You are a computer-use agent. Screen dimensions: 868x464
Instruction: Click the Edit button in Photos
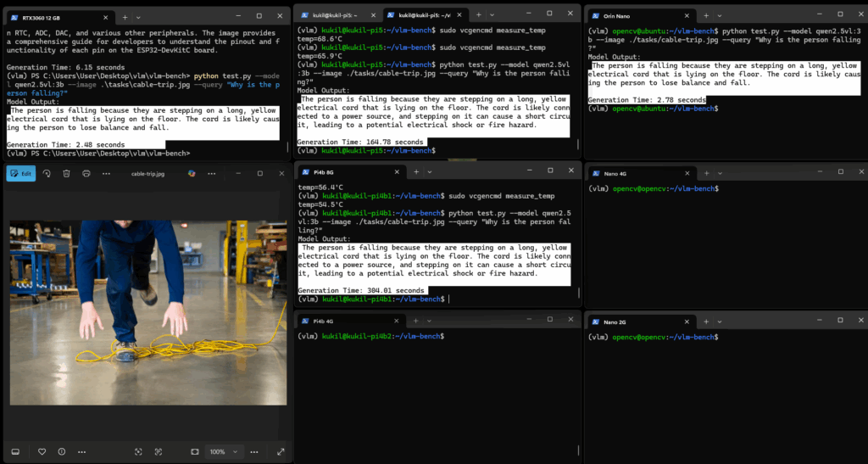[x=21, y=173]
